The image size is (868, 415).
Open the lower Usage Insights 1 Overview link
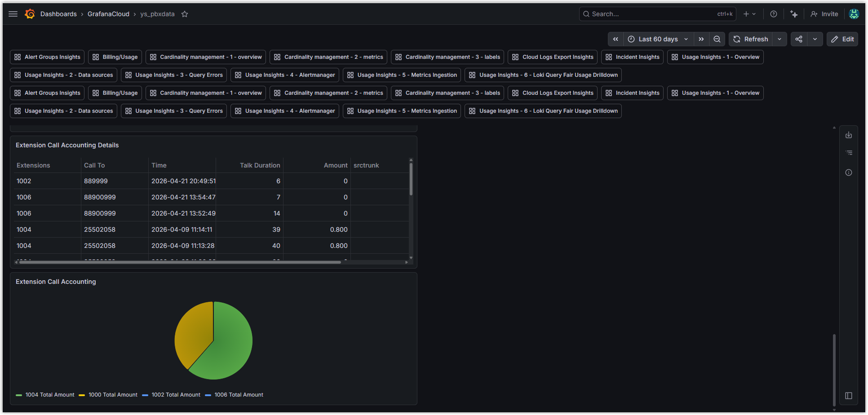[715, 93]
